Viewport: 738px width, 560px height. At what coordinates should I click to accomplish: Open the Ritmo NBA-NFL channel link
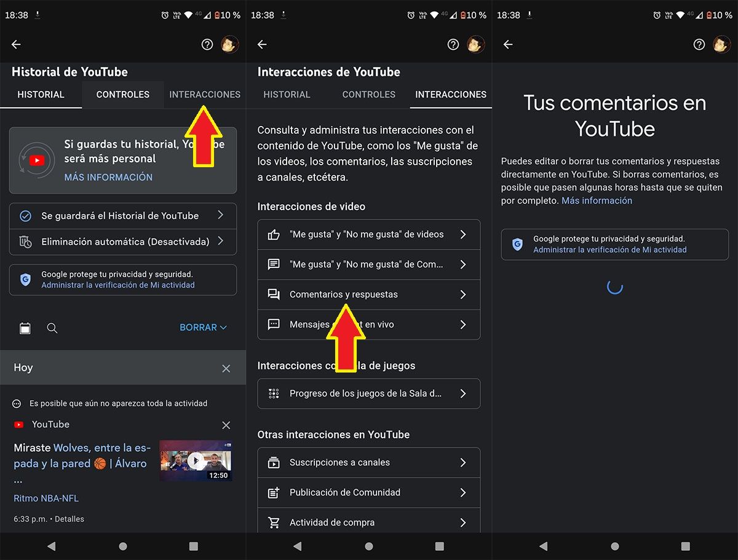[46, 498]
